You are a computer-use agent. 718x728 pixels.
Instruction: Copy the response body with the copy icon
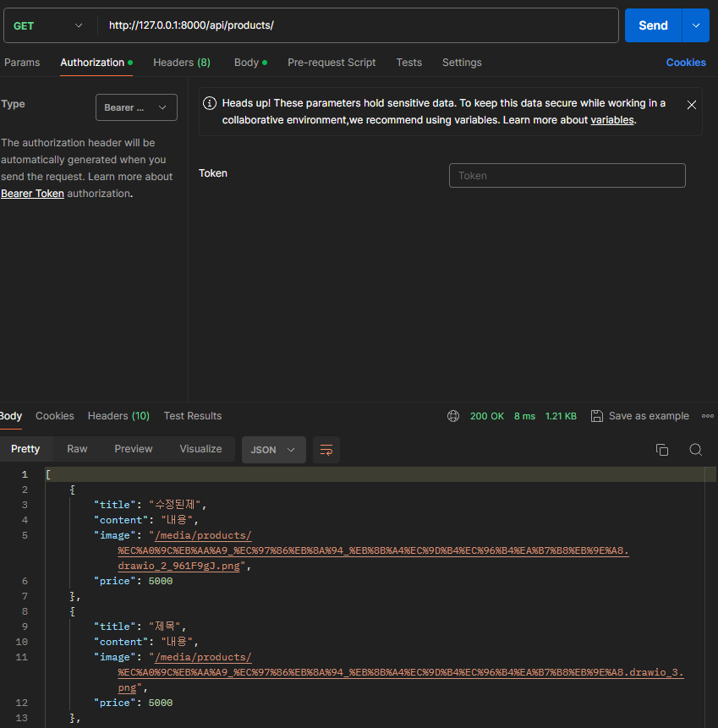(662, 450)
